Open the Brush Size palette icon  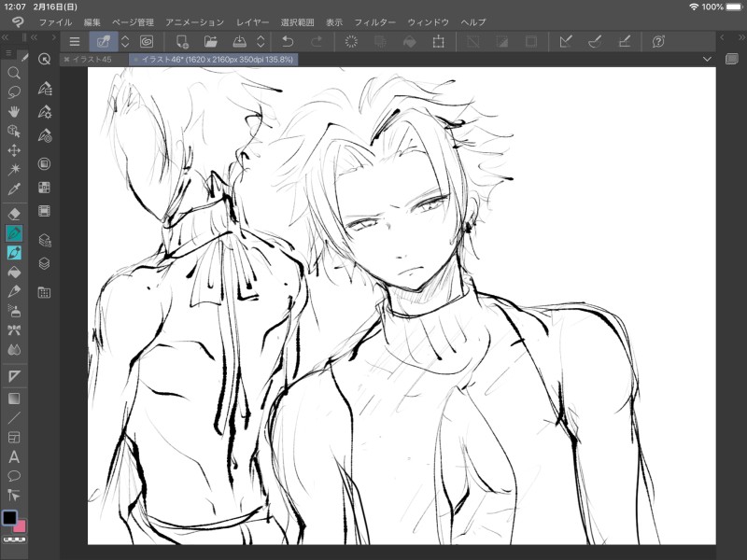coord(44,136)
